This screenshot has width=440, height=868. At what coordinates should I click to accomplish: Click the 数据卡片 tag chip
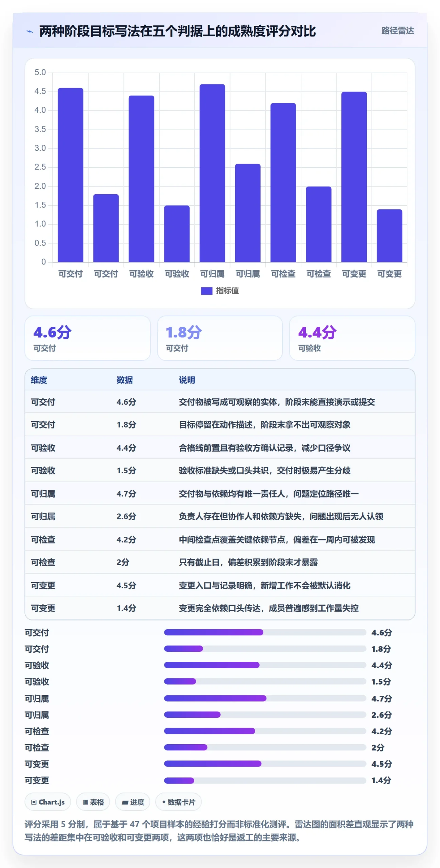tap(178, 802)
